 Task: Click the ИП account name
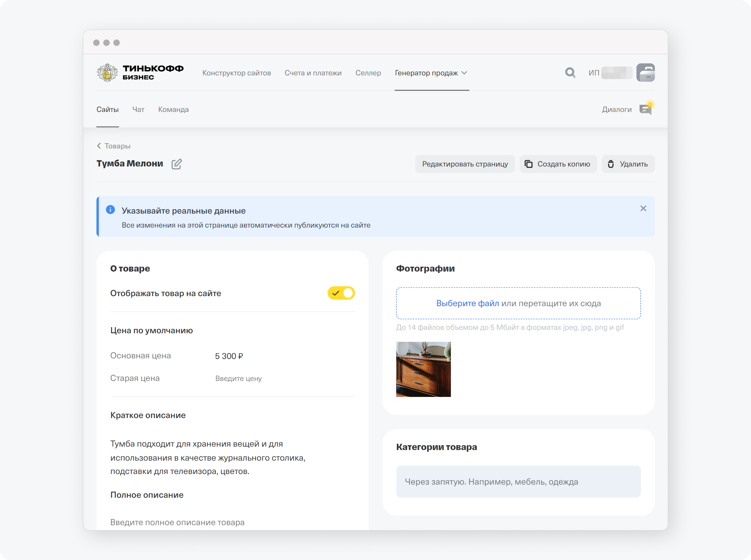point(610,73)
